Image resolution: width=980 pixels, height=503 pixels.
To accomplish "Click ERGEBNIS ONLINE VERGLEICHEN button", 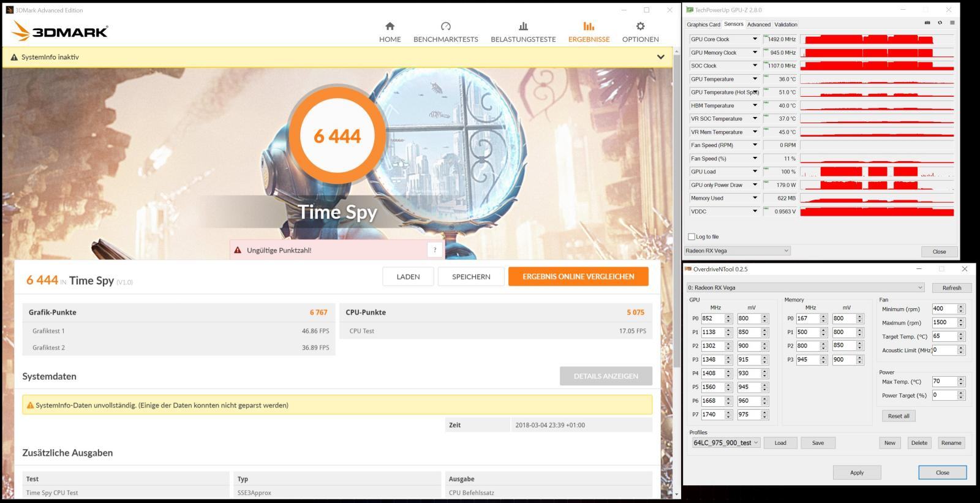I will tap(578, 276).
